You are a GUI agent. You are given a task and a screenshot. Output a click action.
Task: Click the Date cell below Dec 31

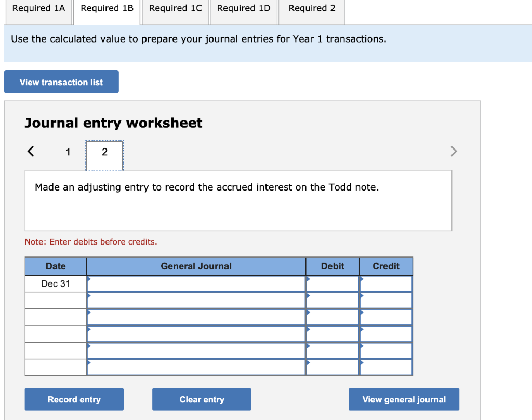coord(56,300)
